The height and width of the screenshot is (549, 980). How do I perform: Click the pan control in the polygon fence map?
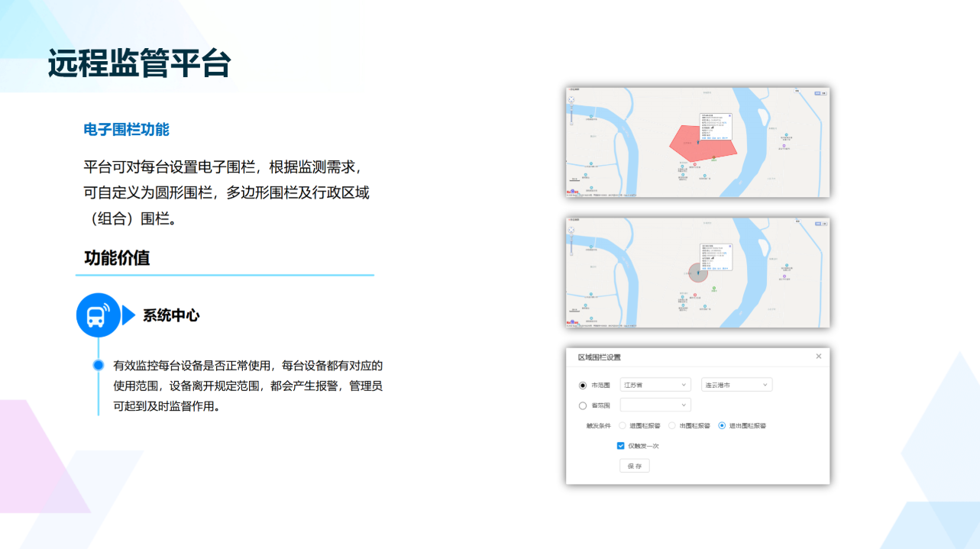coord(571,99)
